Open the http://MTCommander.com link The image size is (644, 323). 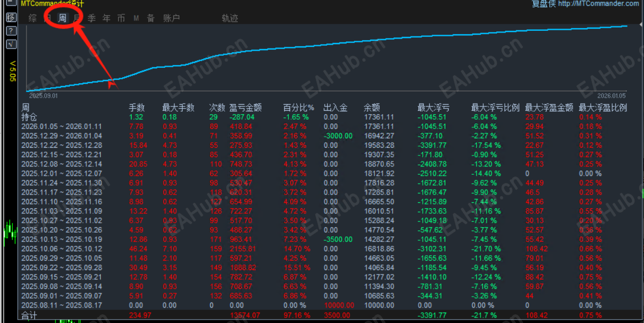pos(598,4)
